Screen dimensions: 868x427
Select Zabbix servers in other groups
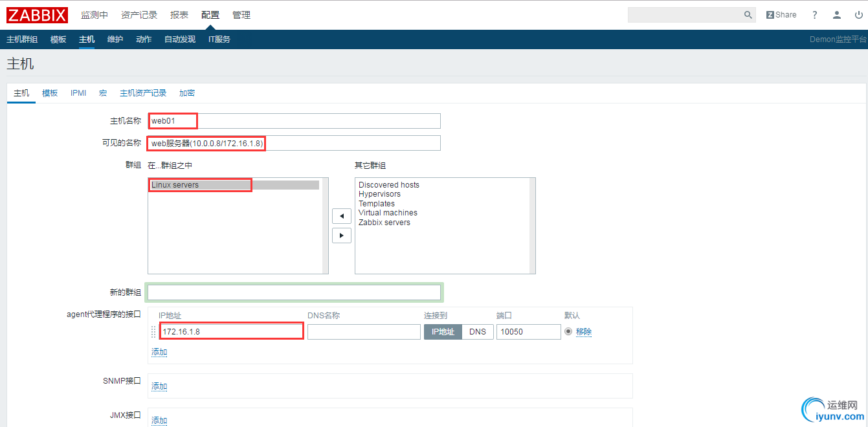point(384,223)
